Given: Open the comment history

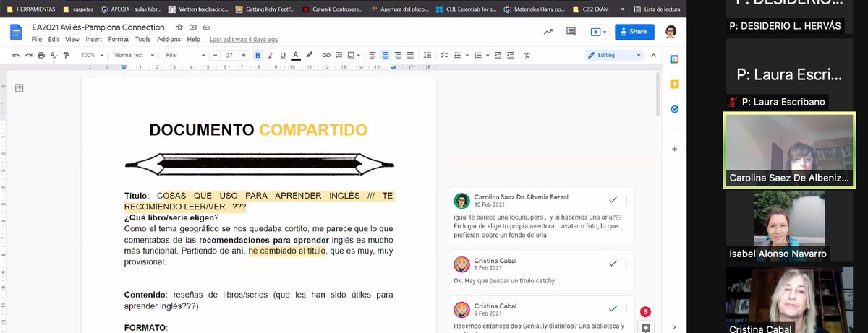Looking at the screenshot, I should point(571,32).
